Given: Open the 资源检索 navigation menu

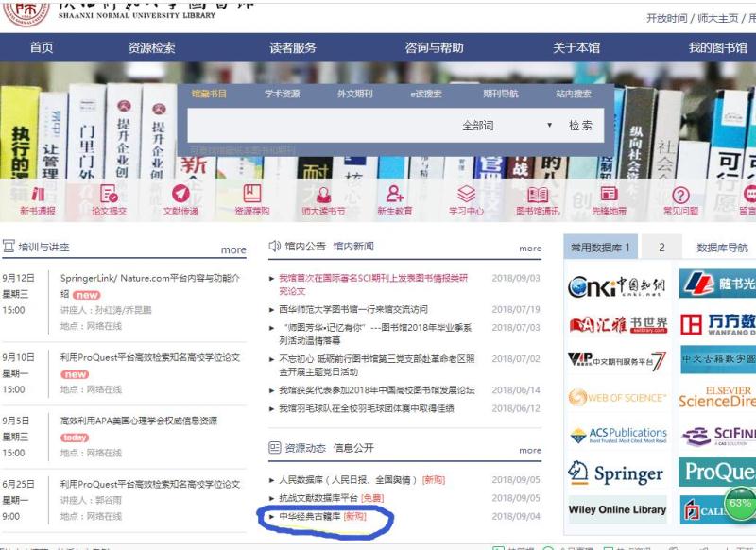Looking at the screenshot, I should 151,48.
